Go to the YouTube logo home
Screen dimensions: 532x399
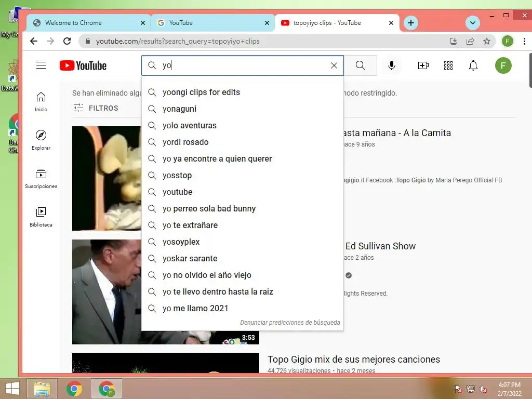[83, 65]
